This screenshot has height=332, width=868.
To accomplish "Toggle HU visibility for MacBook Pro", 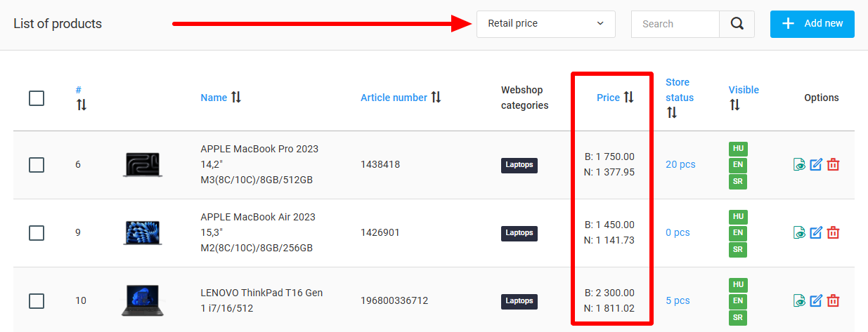I will [738, 149].
